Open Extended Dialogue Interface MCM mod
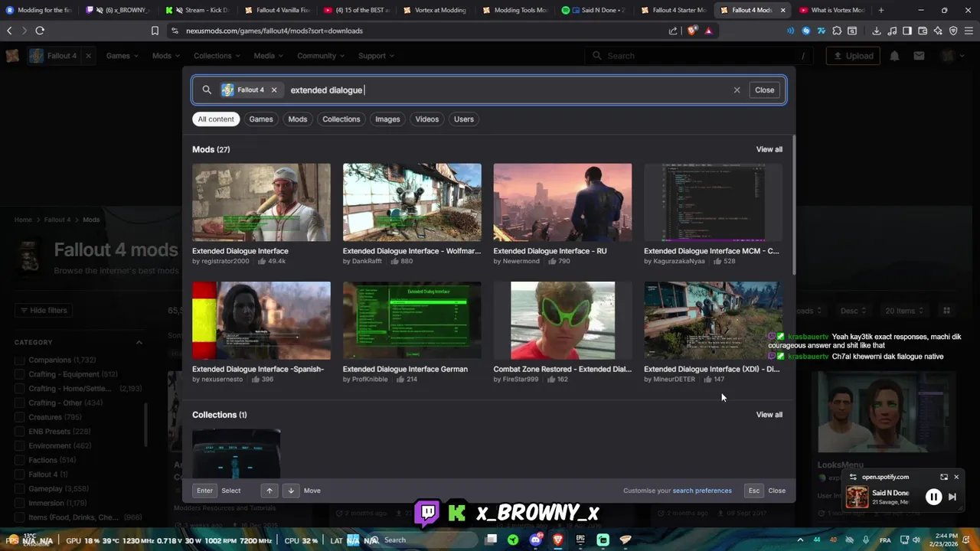The image size is (980, 551). coord(713,202)
